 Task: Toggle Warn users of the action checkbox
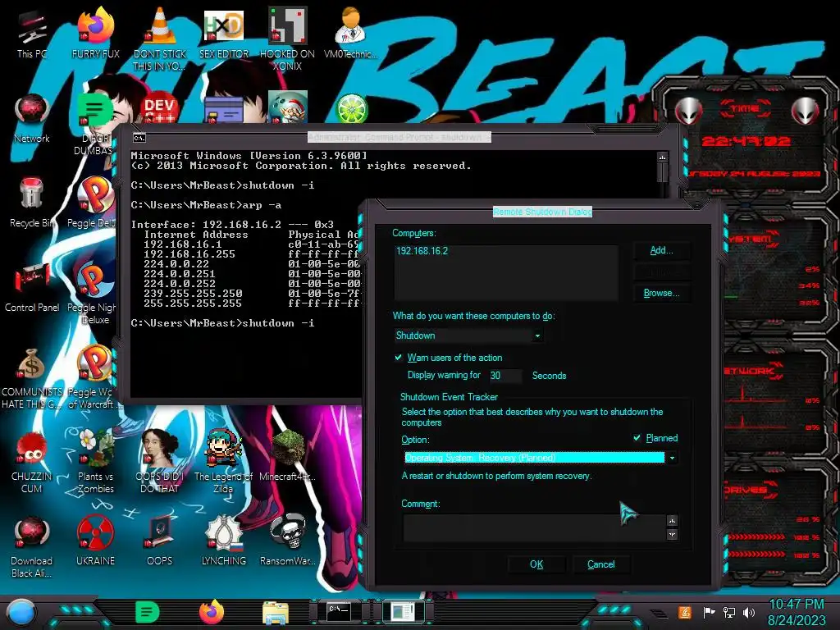pos(399,358)
